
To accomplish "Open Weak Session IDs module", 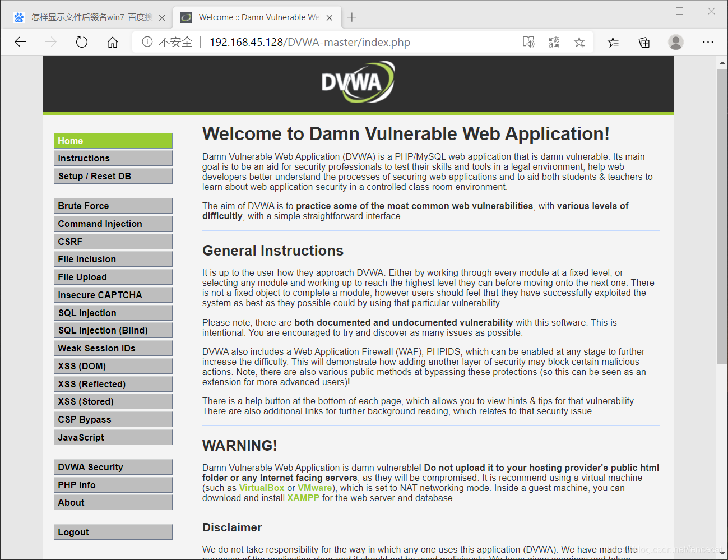I will point(113,348).
